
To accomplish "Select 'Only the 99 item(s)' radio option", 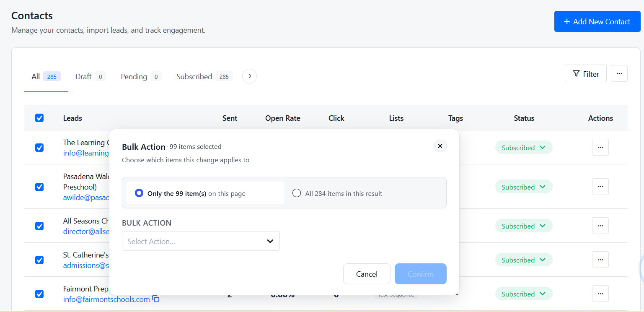I will [205, 193].
